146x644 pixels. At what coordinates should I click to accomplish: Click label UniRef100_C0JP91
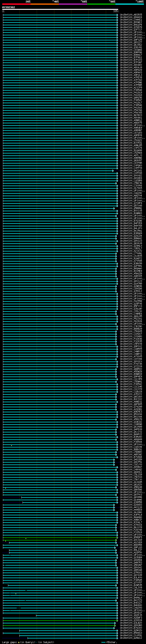[x=131, y=635]
